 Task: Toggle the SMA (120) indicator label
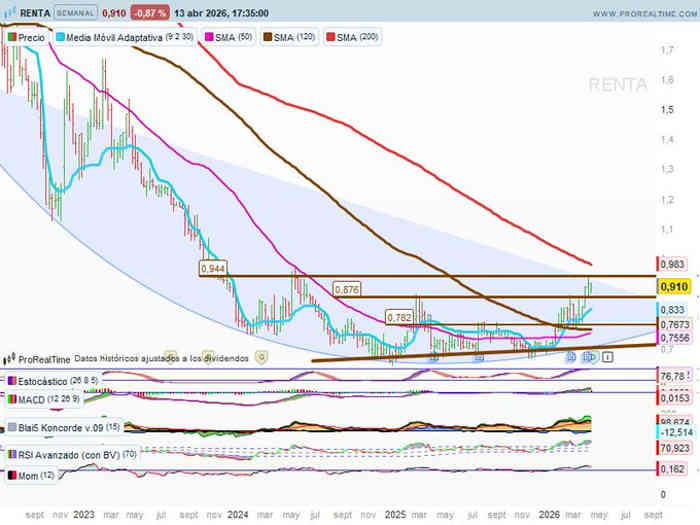tap(293, 37)
